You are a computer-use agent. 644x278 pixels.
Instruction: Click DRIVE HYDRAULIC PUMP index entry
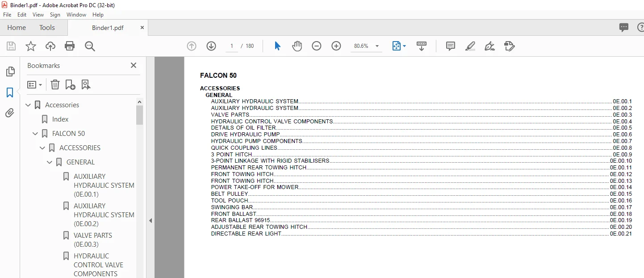point(245,135)
